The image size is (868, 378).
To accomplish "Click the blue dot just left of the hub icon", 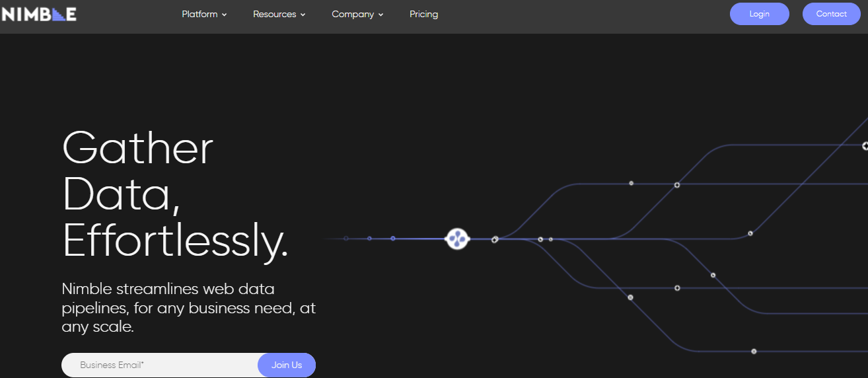I will coord(393,239).
